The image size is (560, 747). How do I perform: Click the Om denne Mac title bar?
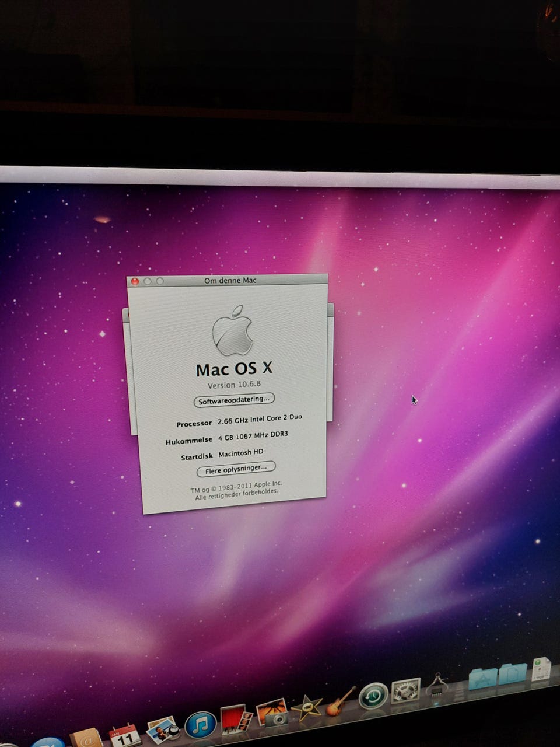pyautogui.click(x=227, y=280)
